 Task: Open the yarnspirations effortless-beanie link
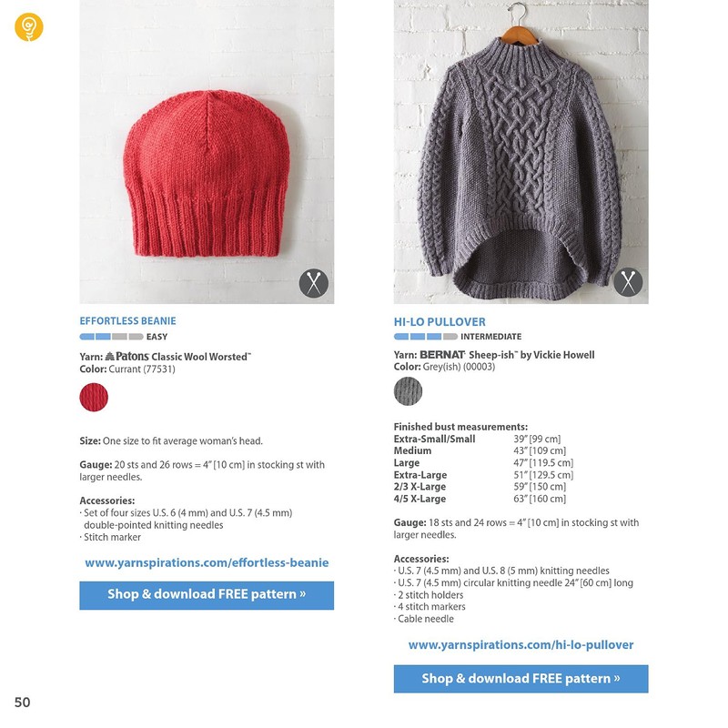tap(207, 562)
